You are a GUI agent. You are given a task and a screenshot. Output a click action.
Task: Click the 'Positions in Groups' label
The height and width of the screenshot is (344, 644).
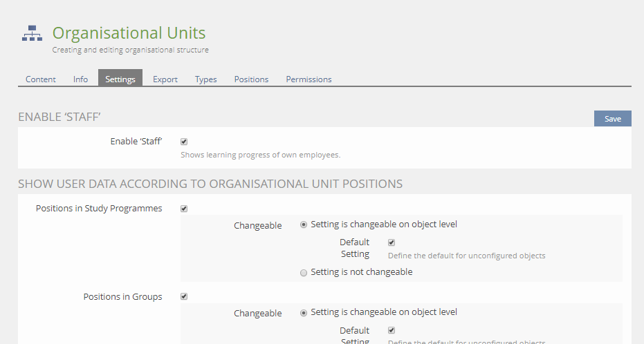tap(122, 297)
